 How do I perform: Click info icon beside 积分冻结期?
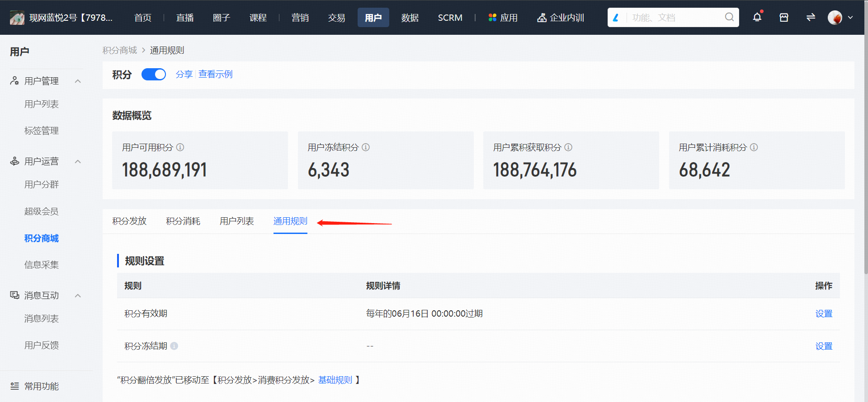click(174, 346)
